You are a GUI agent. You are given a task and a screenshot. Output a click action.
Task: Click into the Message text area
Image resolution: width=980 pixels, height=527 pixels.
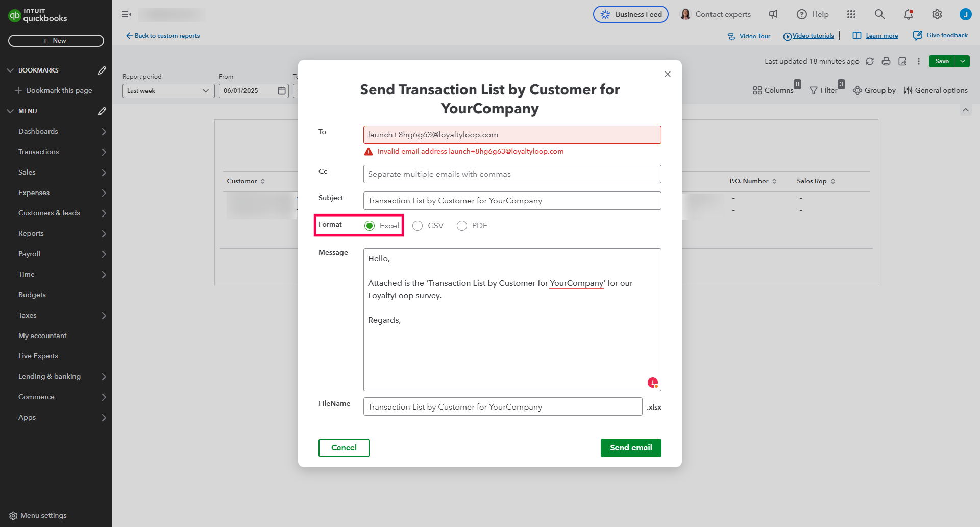pyautogui.click(x=512, y=320)
